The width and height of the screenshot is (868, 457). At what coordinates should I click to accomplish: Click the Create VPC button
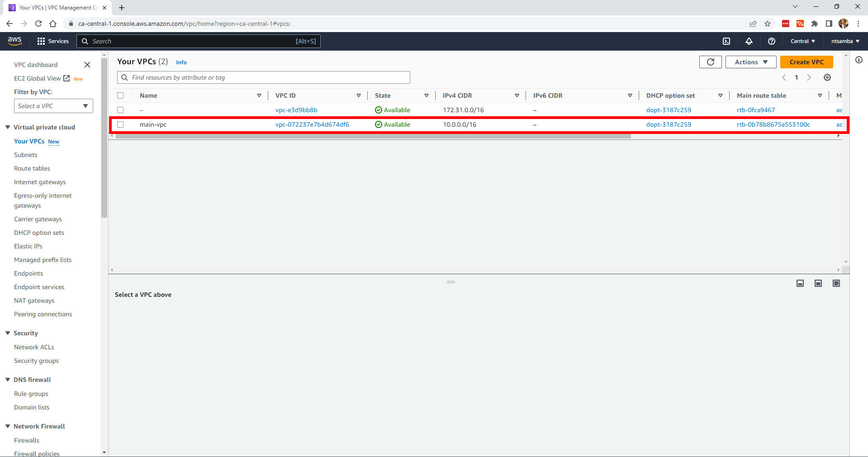[x=806, y=62]
